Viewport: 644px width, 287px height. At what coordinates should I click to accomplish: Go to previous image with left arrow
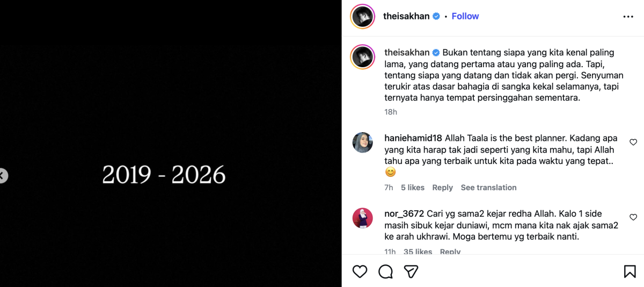coord(3,175)
